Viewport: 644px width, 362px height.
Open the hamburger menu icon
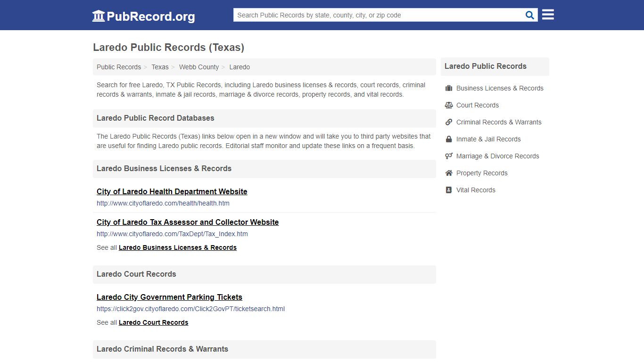click(x=548, y=15)
